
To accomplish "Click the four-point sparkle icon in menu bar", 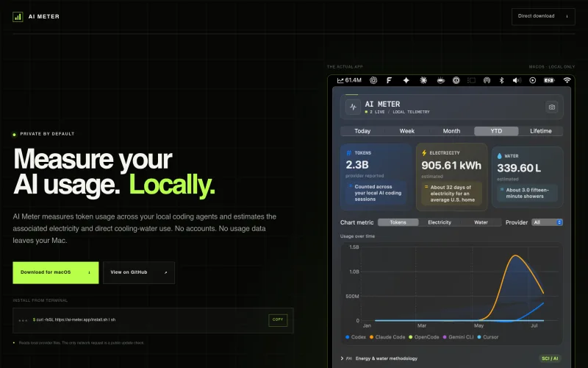I will pyautogui.click(x=406, y=80).
